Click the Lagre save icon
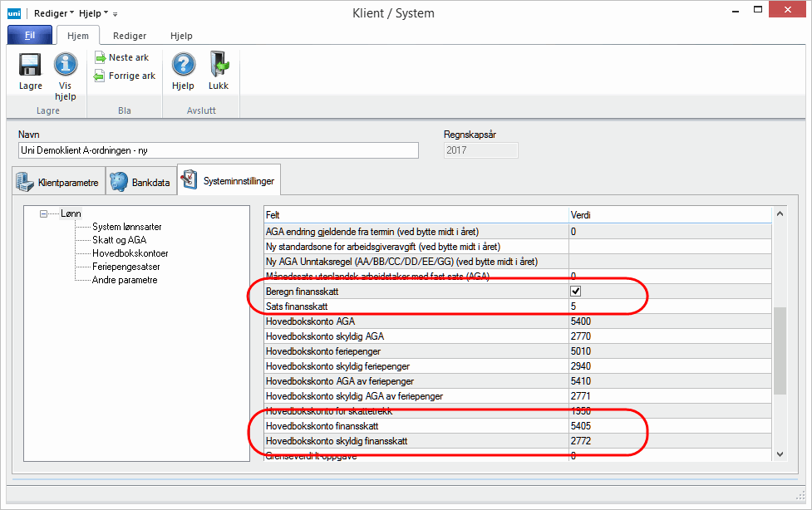812x510 pixels. (x=30, y=66)
